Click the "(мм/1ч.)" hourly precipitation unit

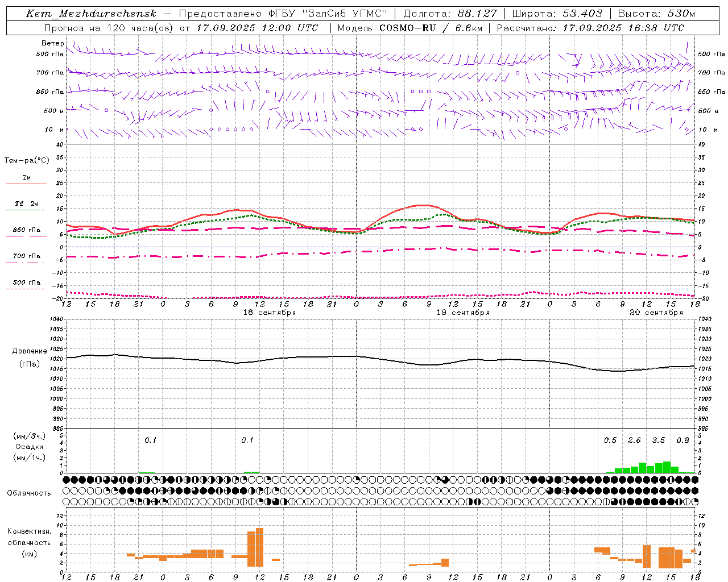(x=29, y=458)
